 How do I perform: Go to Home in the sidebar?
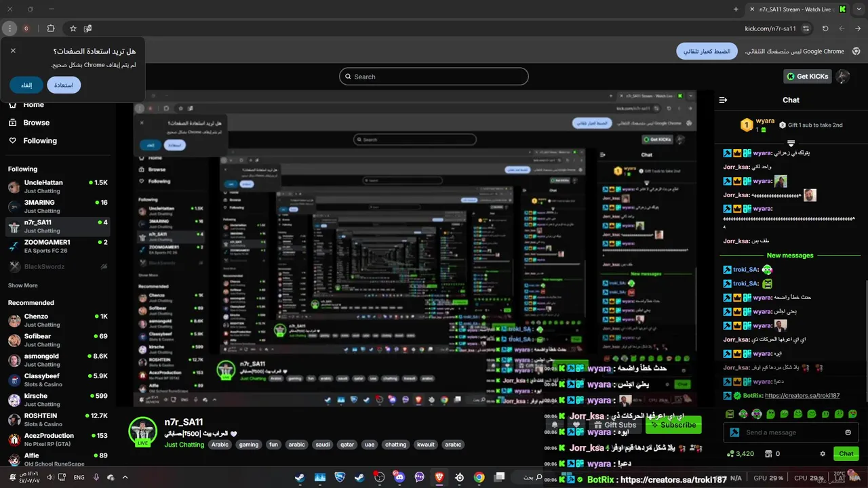tap(27, 105)
